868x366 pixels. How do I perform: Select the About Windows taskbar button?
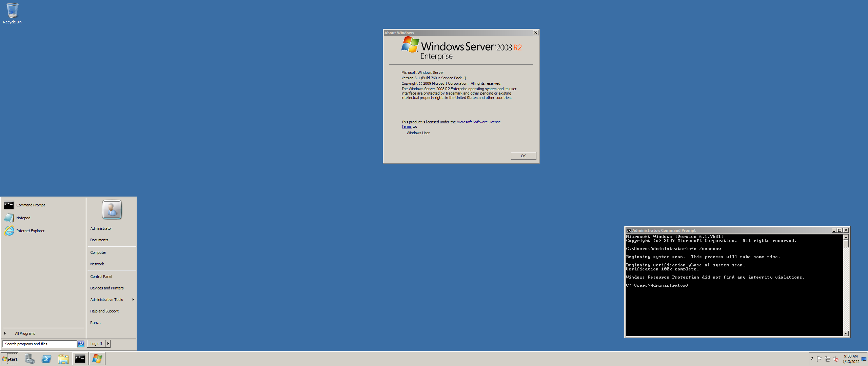coord(97,359)
